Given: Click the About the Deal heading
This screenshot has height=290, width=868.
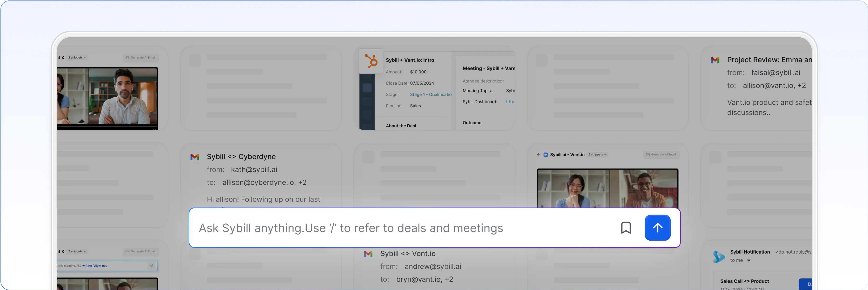Looking at the screenshot, I should 401,126.
